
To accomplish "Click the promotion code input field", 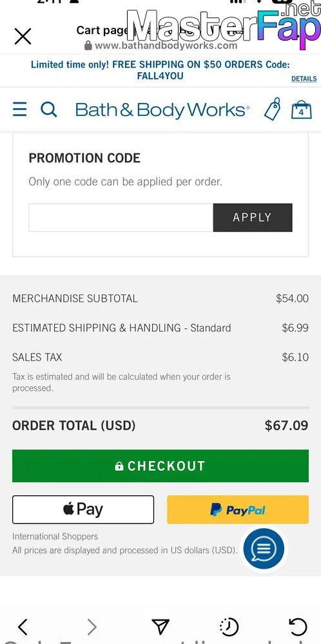I will (x=121, y=217).
